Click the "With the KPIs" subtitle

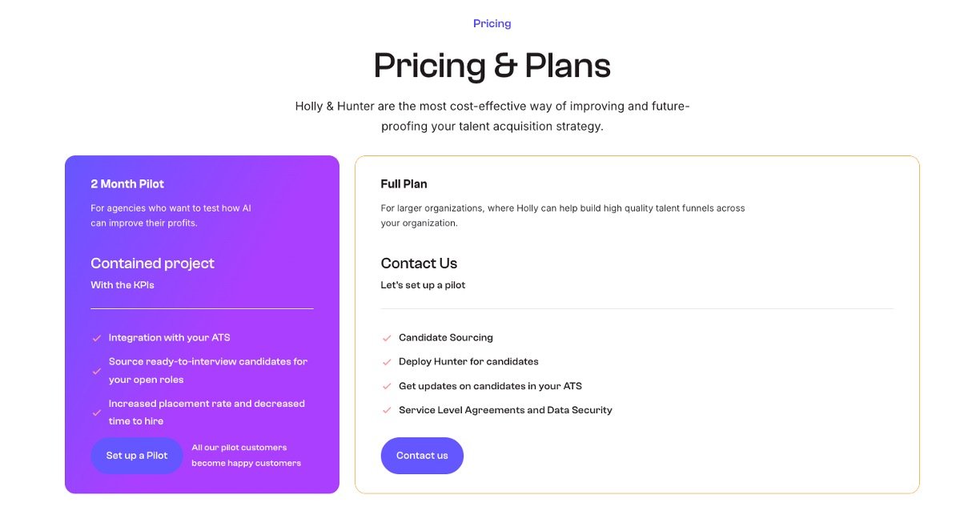122,285
